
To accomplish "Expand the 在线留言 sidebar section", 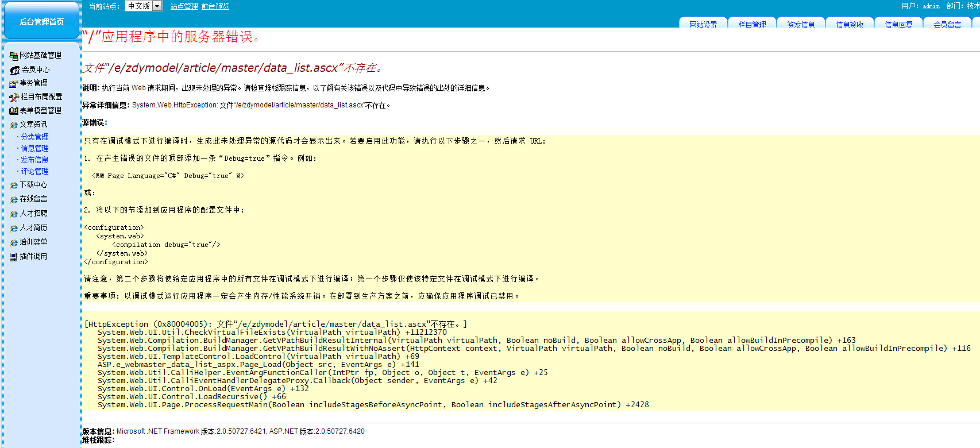I will 33,199.
